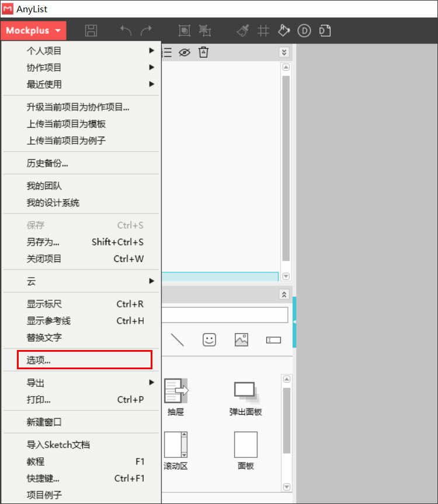Select the text input box component icon
Image resolution: width=438 pixels, height=504 pixels.
click(273, 339)
